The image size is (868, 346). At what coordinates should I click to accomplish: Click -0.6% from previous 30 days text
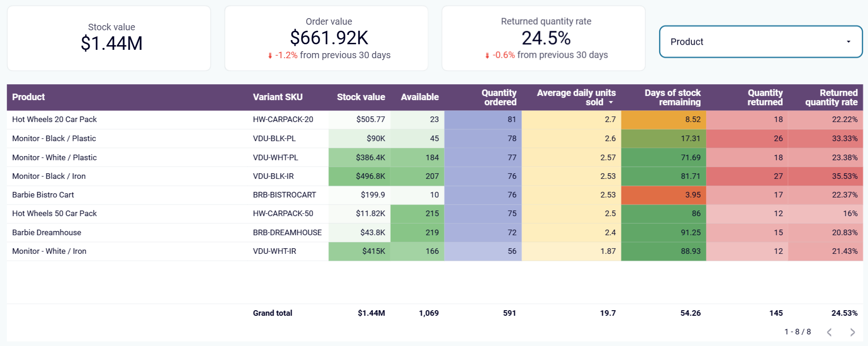tap(546, 55)
